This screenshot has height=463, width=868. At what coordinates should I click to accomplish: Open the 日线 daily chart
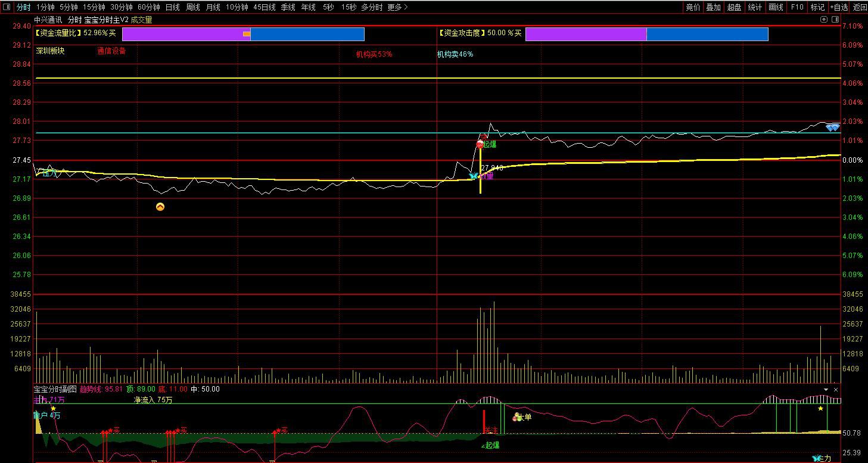[x=173, y=7]
